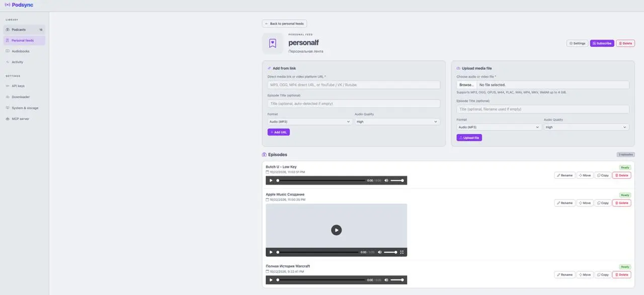The image size is (644, 295).
Task: Move Butch U - Low Key episode
Action: click(x=585, y=175)
